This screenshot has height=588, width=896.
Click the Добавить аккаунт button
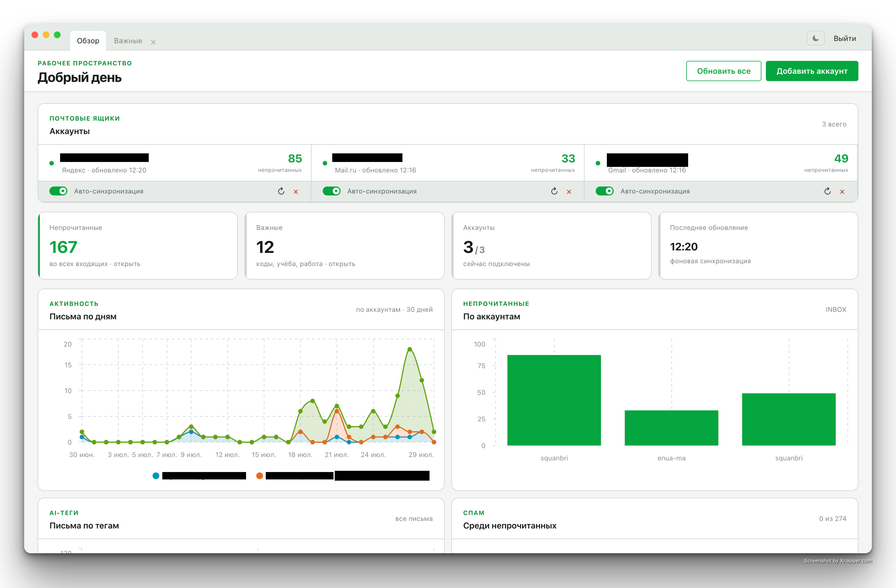(812, 71)
